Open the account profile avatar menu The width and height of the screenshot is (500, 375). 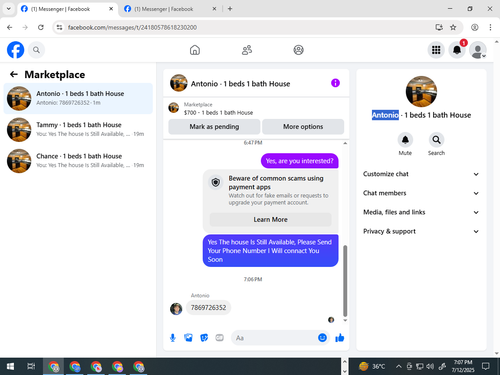pyautogui.click(x=478, y=50)
